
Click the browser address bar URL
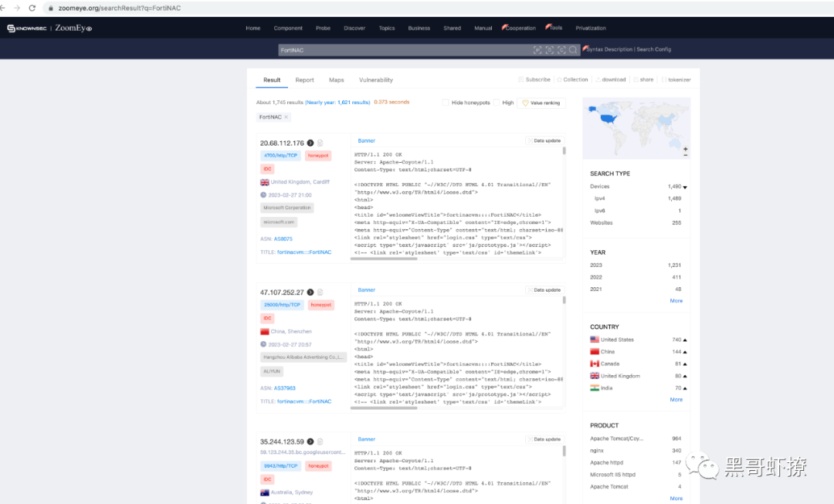click(x=120, y=8)
